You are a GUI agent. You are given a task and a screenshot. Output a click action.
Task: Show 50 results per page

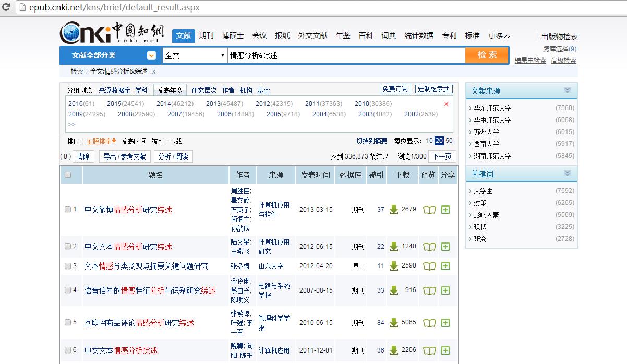(x=449, y=141)
